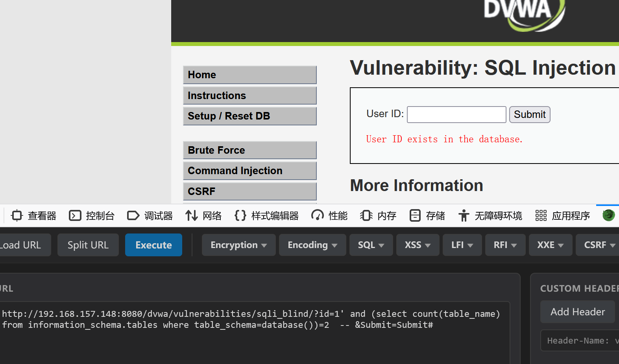
Task: Open the Instructions menu item
Action: pos(250,96)
